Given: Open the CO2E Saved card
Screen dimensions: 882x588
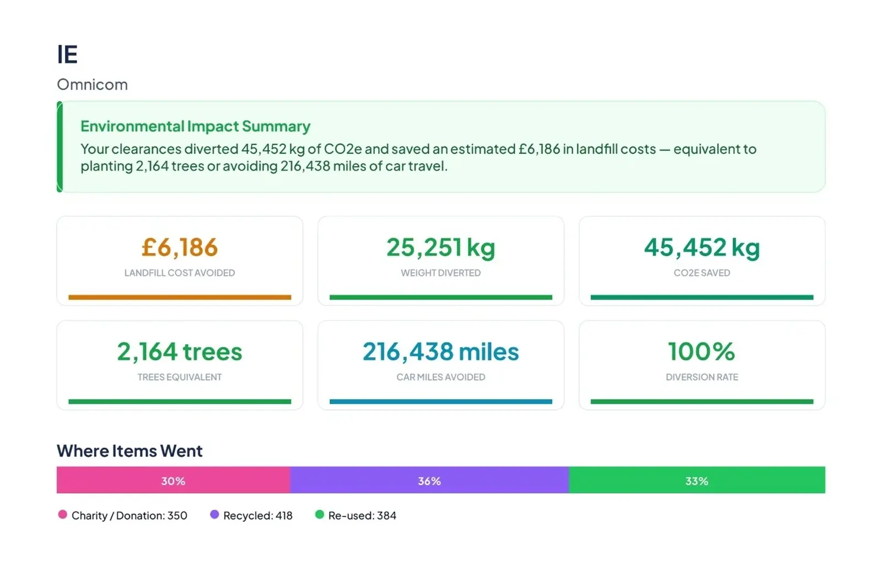Looking at the screenshot, I should click(x=702, y=261).
